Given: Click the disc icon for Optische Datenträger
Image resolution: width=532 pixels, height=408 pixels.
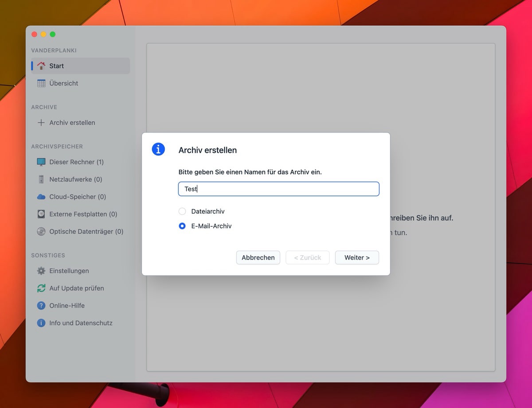Looking at the screenshot, I should point(41,231).
